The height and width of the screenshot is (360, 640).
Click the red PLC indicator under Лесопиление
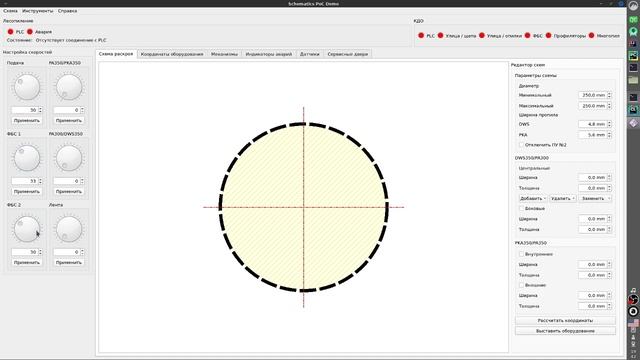coord(11,31)
